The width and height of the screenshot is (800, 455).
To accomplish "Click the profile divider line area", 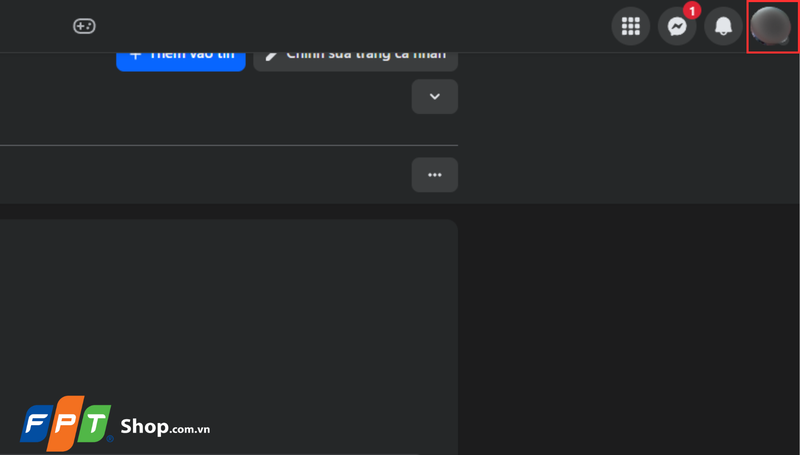I will coord(229,145).
